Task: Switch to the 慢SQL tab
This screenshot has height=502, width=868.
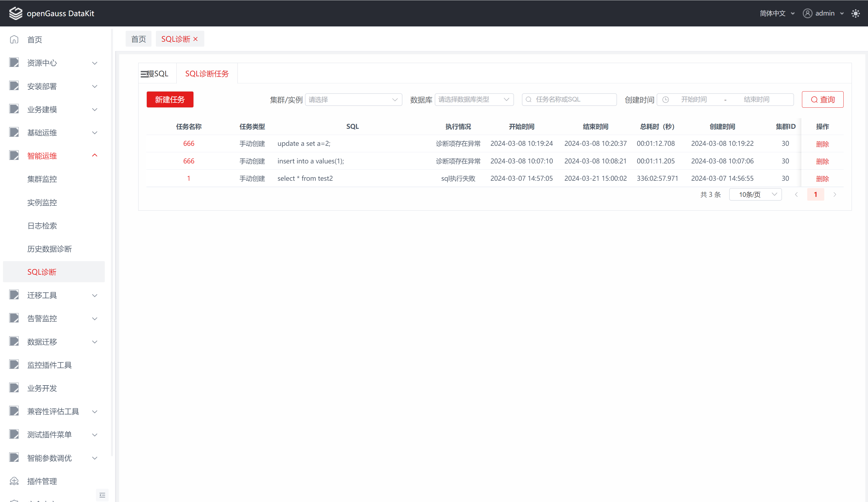Action: (x=157, y=74)
